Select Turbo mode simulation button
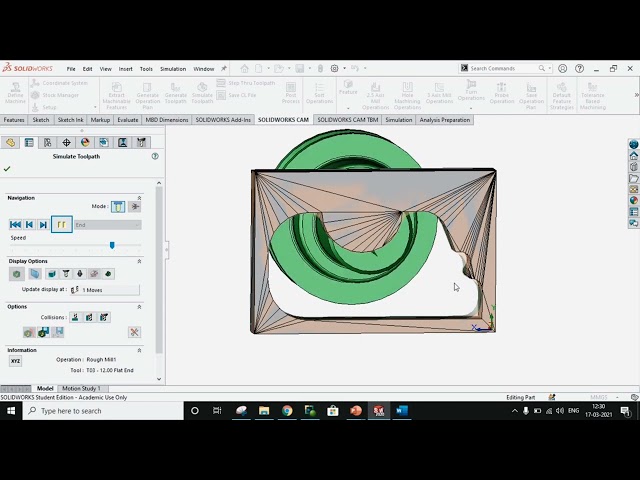Viewport: 640px width, 480px height. coord(135,207)
